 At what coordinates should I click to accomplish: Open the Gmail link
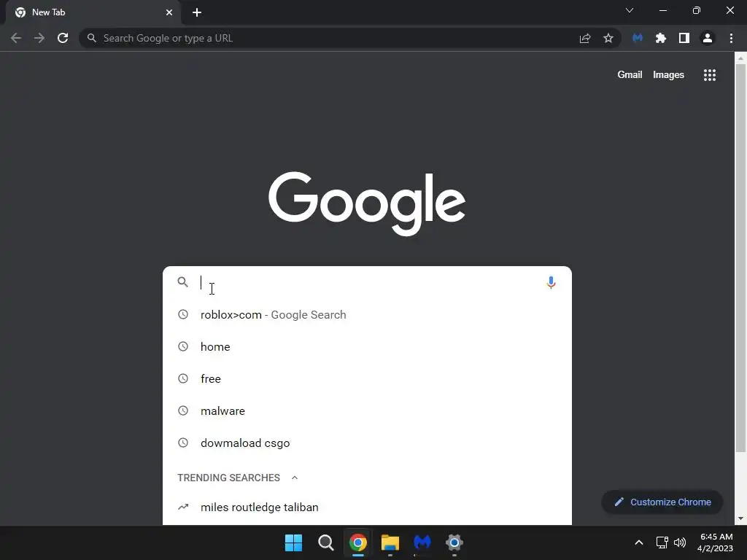tap(630, 75)
